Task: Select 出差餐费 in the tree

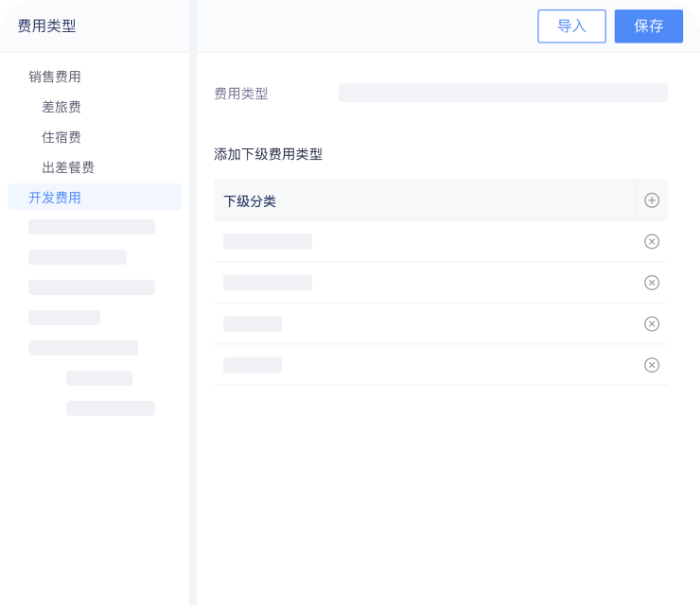Action: click(x=68, y=167)
